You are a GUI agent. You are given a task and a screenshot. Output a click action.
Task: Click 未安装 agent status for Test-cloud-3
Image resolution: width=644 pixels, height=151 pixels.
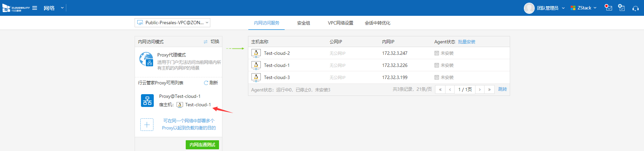[444, 77]
